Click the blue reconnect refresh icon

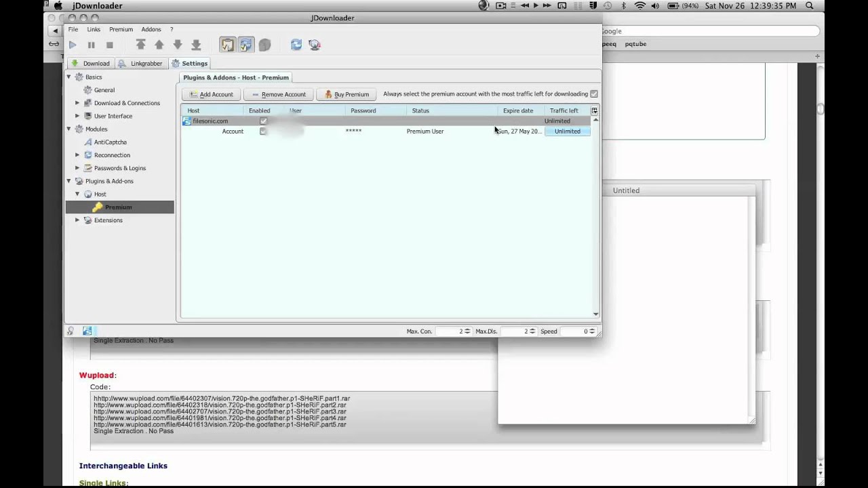[x=296, y=45]
